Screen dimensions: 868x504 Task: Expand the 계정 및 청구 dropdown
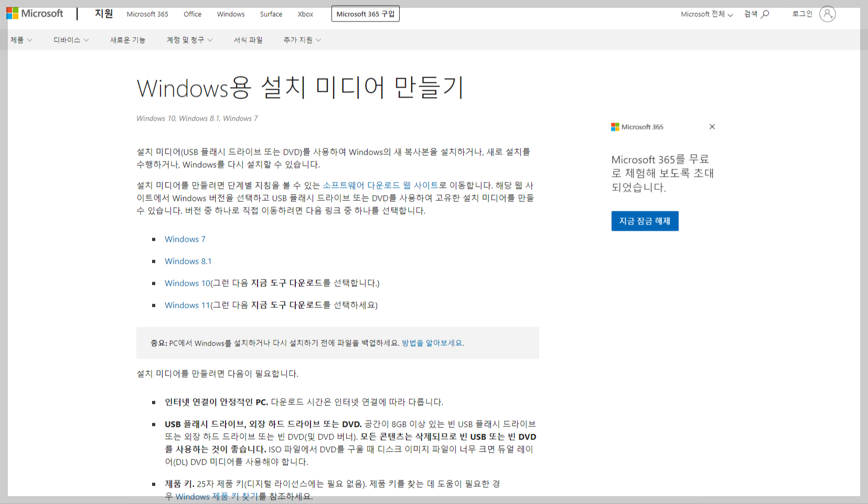tap(190, 40)
